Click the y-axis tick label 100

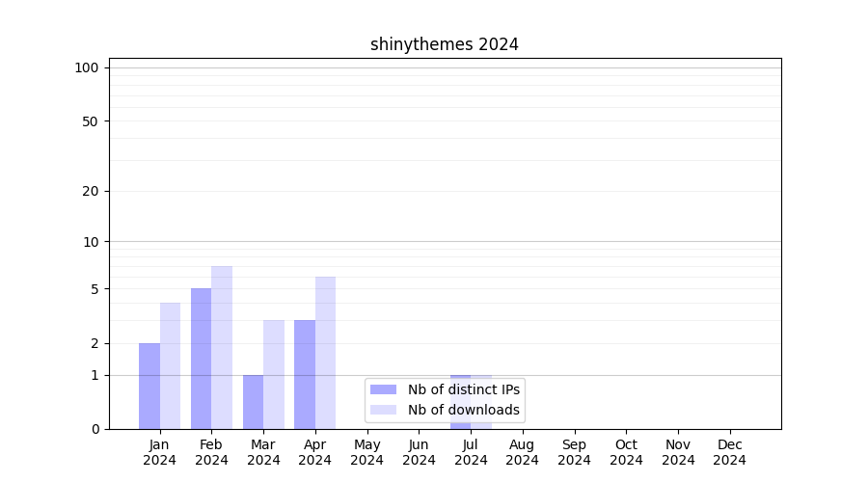87,67
